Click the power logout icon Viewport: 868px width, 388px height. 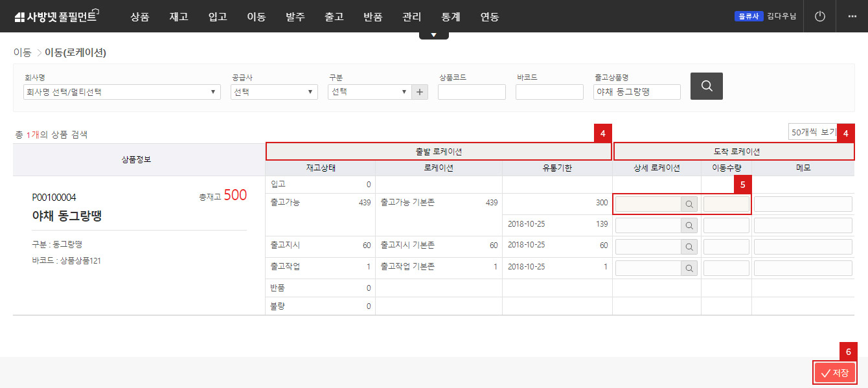820,16
